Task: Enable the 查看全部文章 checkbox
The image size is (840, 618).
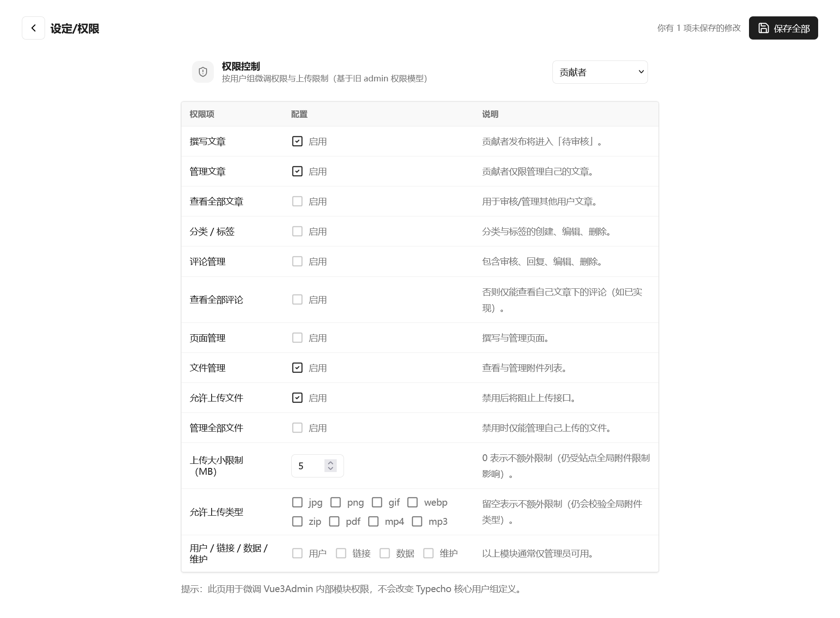Action: (297, 201)
